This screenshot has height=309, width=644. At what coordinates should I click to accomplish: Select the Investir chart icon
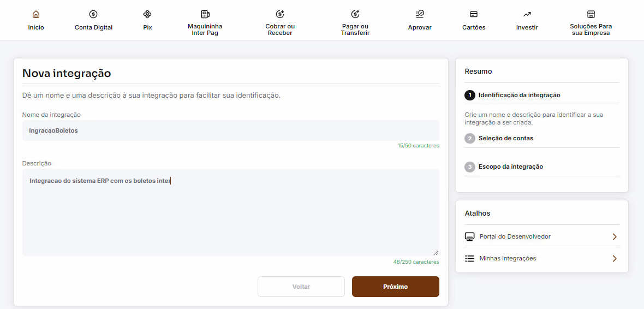click(x=527, y=14)
